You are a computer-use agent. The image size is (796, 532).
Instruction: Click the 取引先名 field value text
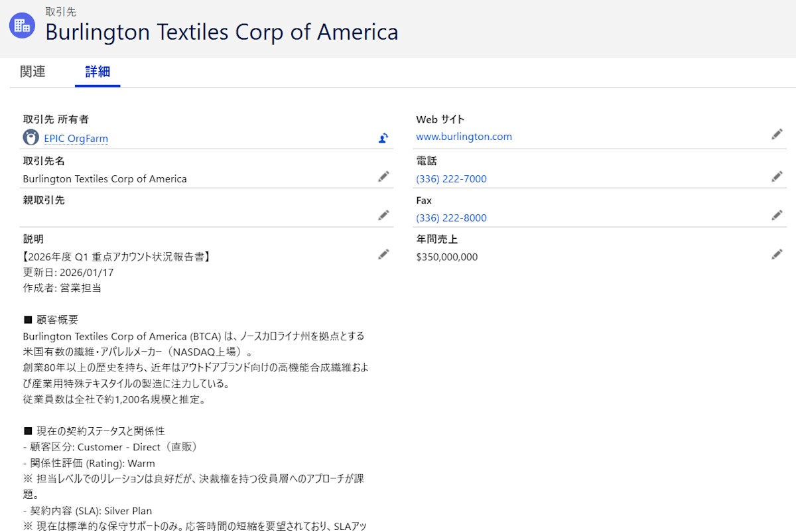point(105,179)
